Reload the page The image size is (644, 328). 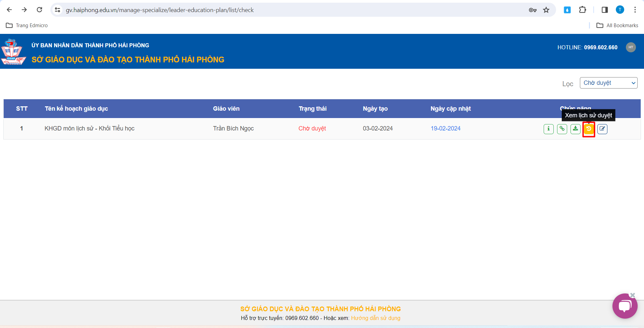click(x=39, y=10)
